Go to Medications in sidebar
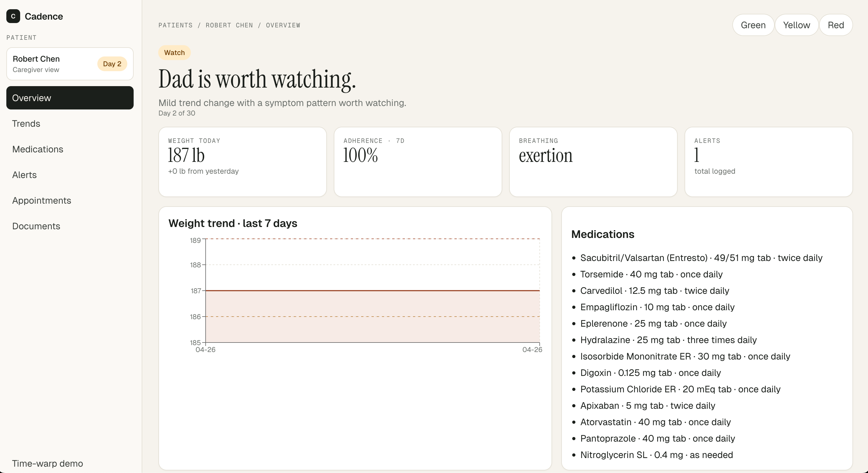The width and height of the screenshot is (868, 473). (37, 149)
